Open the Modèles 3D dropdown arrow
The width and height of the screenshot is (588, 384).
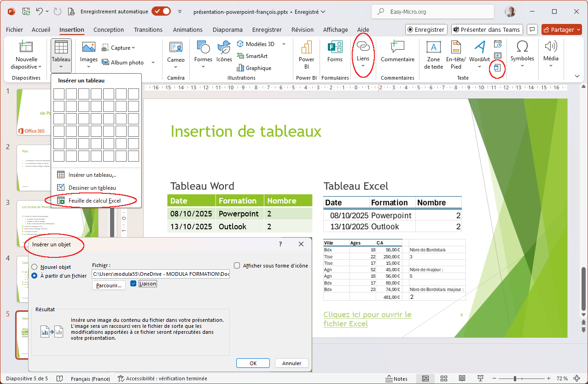click(284, 44)
